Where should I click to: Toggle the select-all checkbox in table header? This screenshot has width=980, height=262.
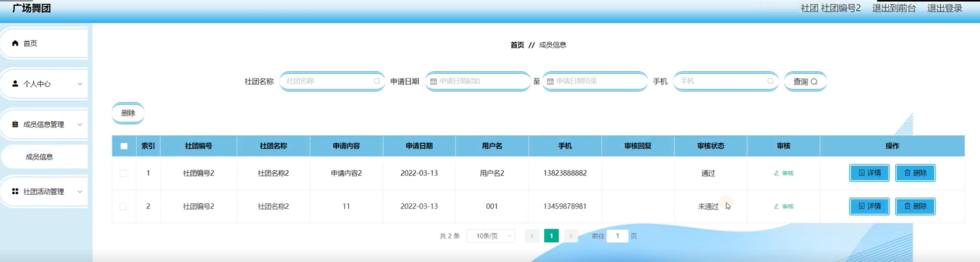click(124, 147)
